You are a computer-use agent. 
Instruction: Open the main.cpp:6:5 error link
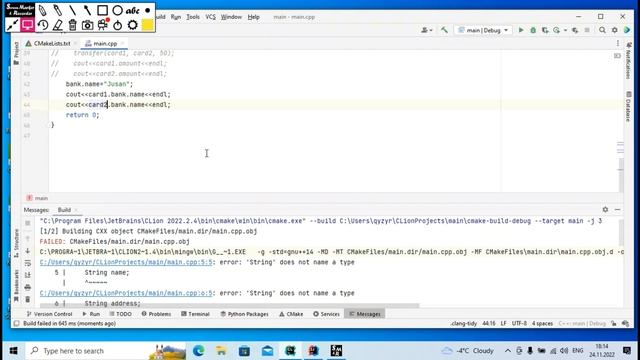coord(126,293)
